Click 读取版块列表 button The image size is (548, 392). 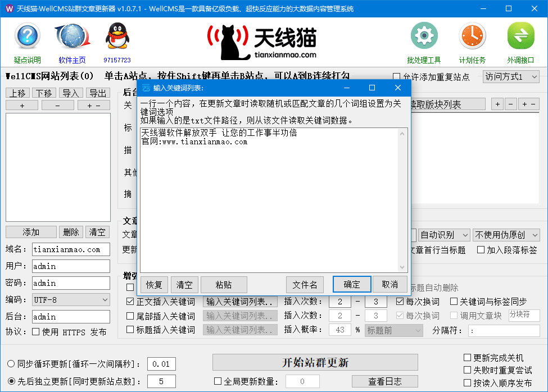click(x=448, y=104)
